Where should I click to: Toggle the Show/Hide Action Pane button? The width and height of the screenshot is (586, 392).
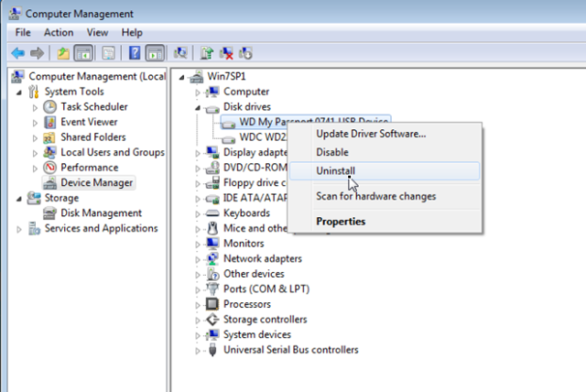pos(154,53)
